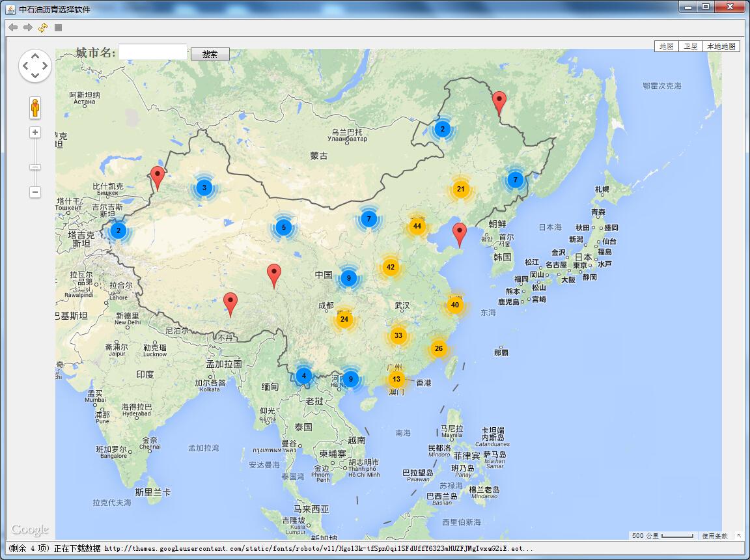The height and width of the screenshot is (560, 750).
Task: Click the red marker at the northeast border
Action: coord(499,102)
